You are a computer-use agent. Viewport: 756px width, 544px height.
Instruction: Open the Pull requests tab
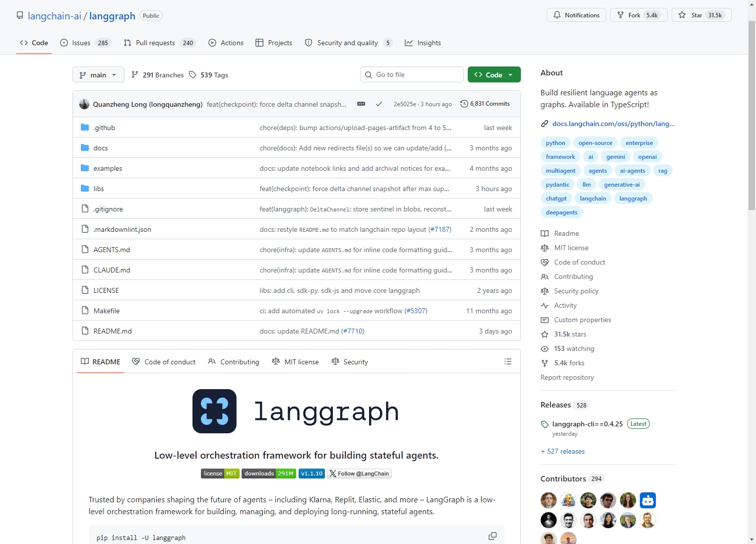coord(160,43)
